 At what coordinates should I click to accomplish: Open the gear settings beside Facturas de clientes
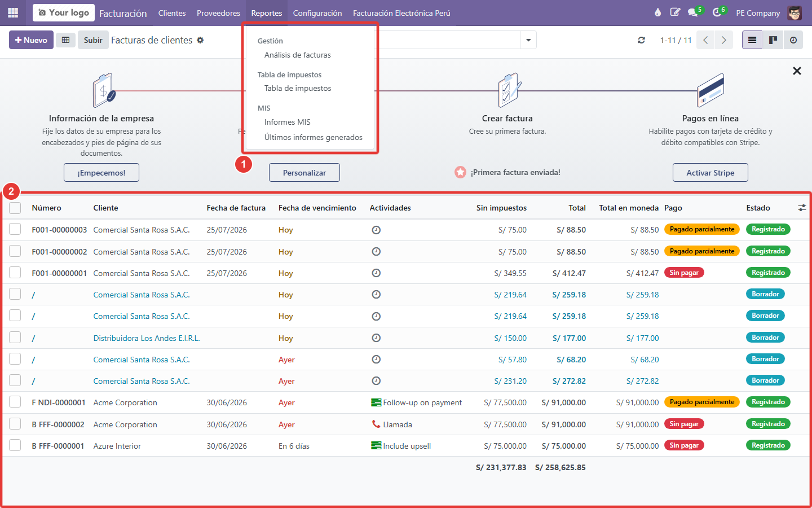coord(200,40)
